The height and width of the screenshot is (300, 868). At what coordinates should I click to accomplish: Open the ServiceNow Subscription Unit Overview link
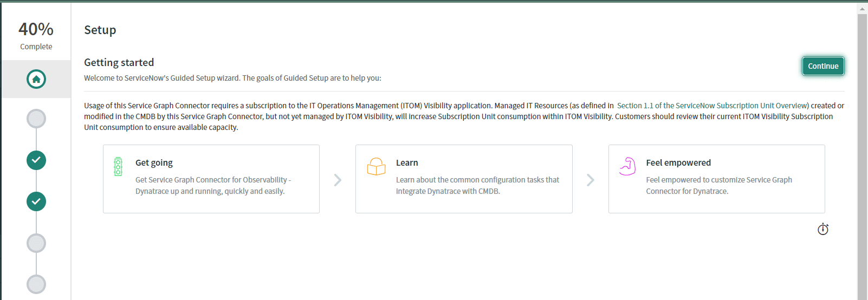pos(712,106)
